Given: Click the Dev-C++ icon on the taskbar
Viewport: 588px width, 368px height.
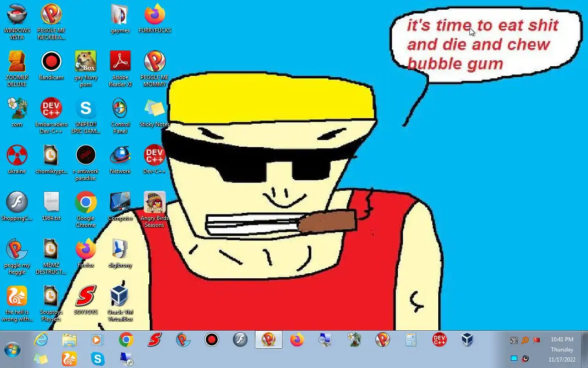Looking at the screenshot, I should pyautogui.click(x=440, y=340).
